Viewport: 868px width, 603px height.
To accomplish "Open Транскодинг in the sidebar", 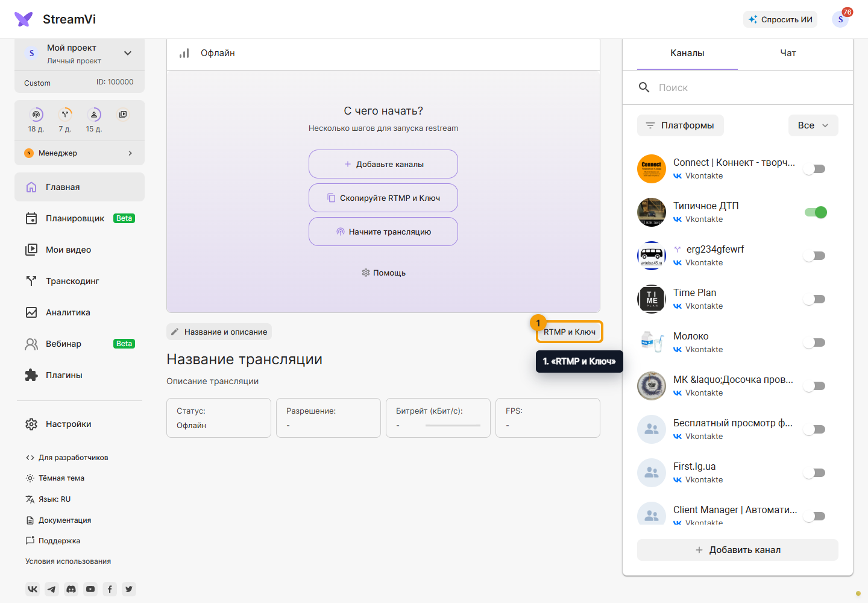I will pos(80,281).
